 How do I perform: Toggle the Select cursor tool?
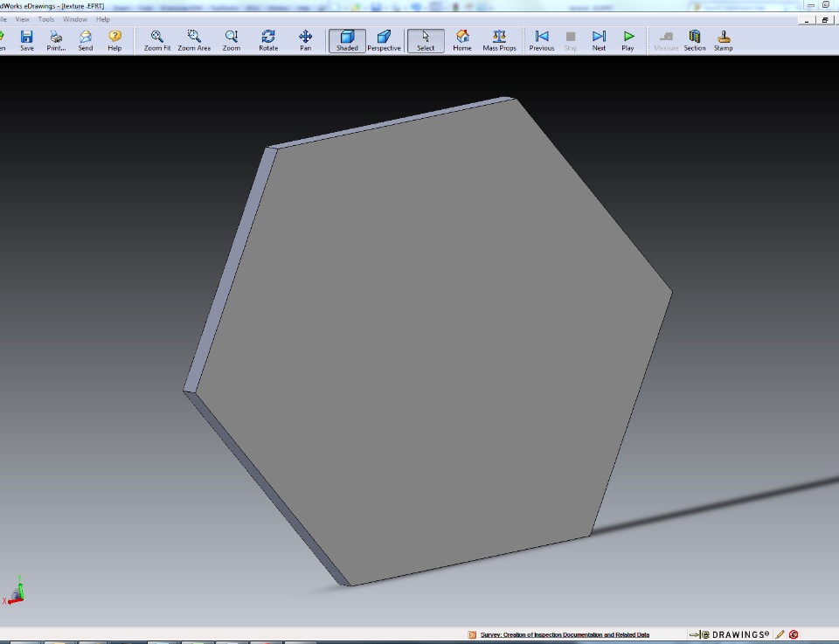coord(426,40)
